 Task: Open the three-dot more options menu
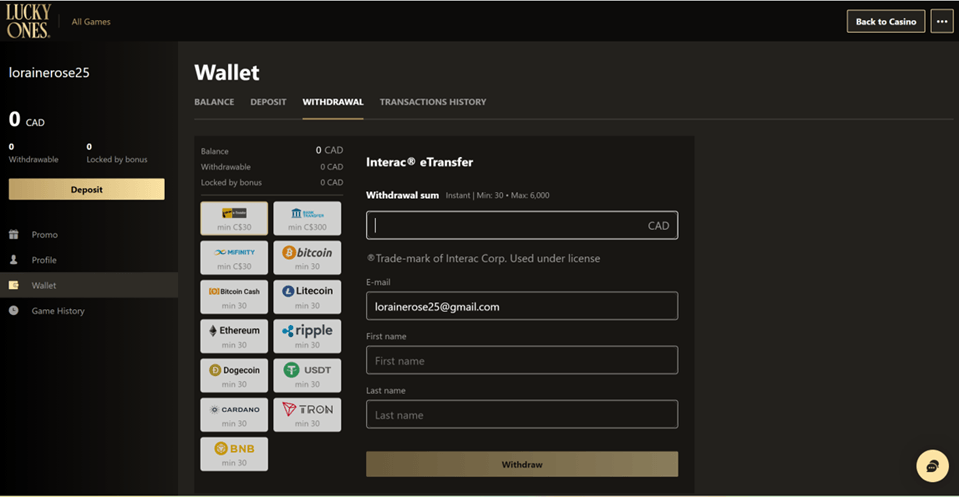941,21
